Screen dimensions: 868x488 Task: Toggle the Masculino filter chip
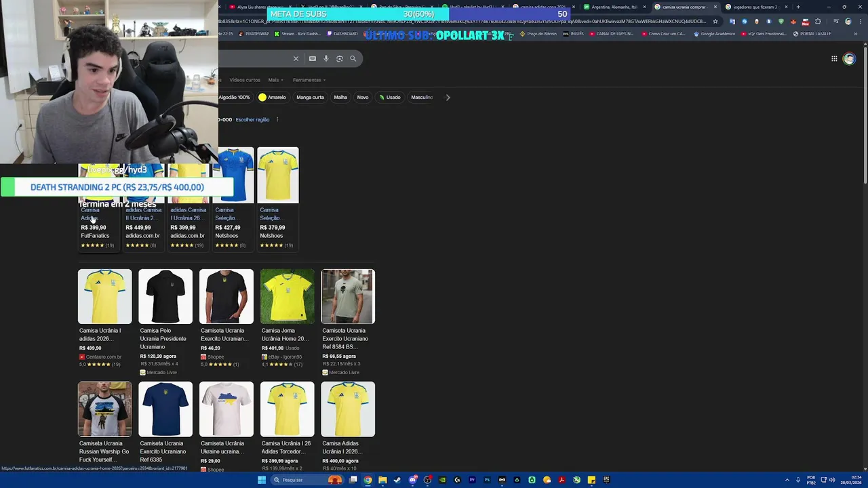click(x=422, y=97)
